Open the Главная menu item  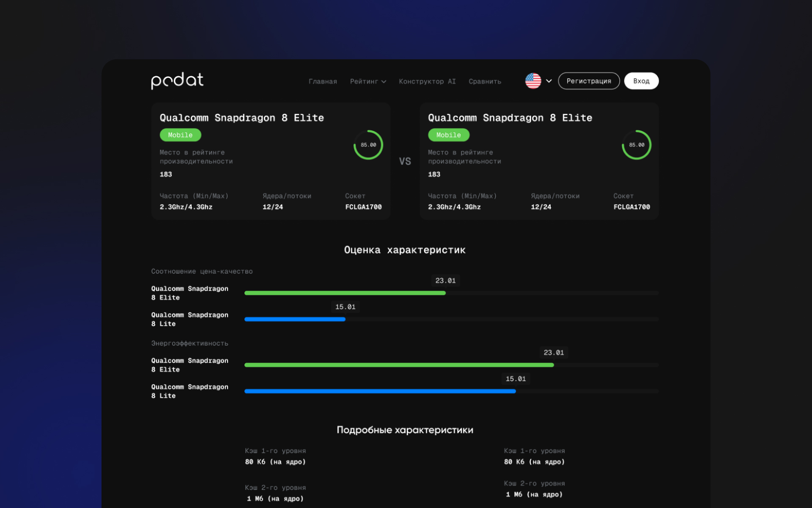[x=323, y=81]
